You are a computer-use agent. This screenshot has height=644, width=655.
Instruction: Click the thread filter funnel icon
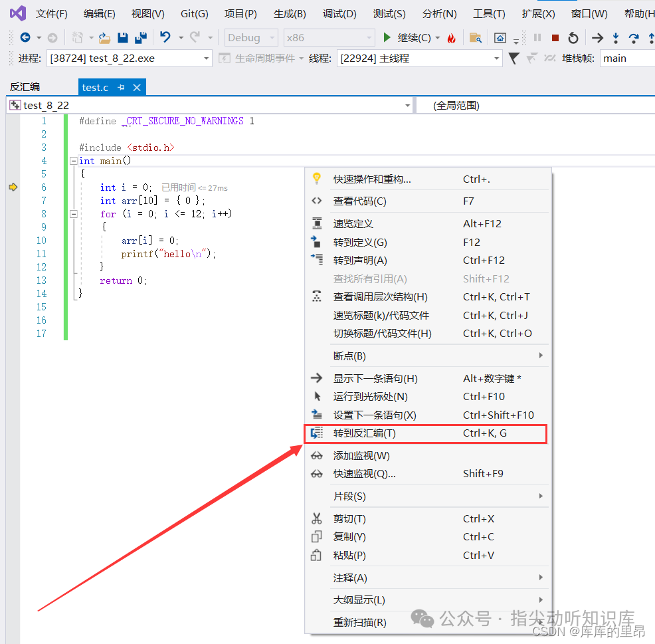coord(514,58)
